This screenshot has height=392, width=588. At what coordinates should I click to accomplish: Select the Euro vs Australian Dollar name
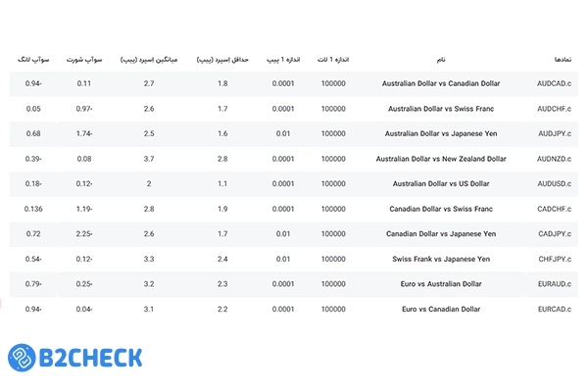[442, 284]
